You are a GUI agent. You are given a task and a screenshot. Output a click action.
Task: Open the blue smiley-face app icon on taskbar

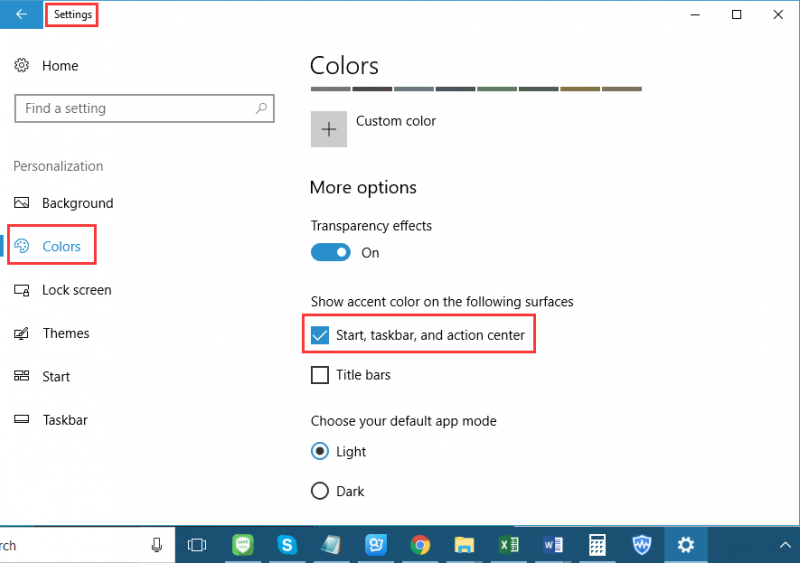376,545
